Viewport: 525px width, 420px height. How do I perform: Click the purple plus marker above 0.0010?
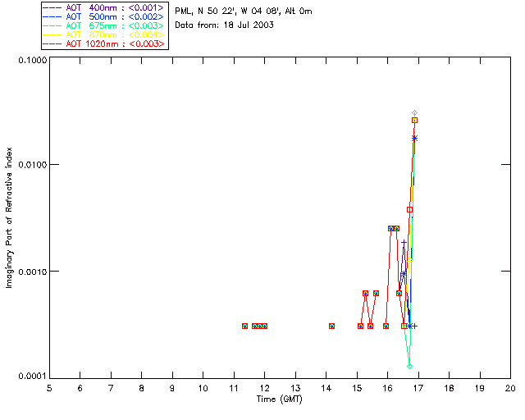(x=404, y=242)
